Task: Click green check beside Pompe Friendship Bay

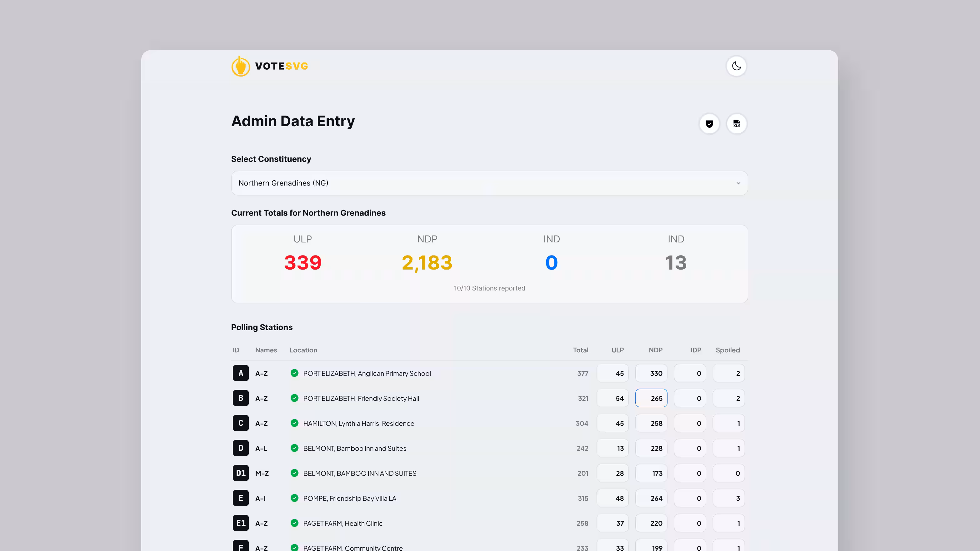Action: (x=294, y=498)
